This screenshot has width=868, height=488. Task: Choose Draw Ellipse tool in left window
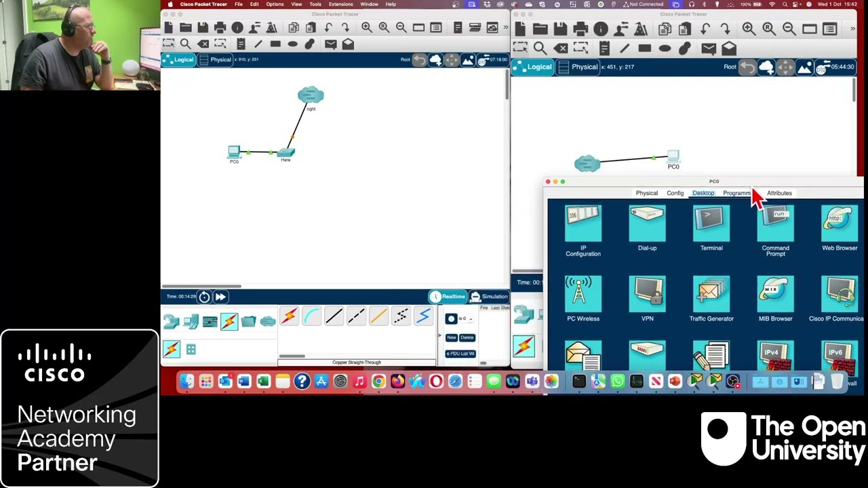tap(292, 44)
